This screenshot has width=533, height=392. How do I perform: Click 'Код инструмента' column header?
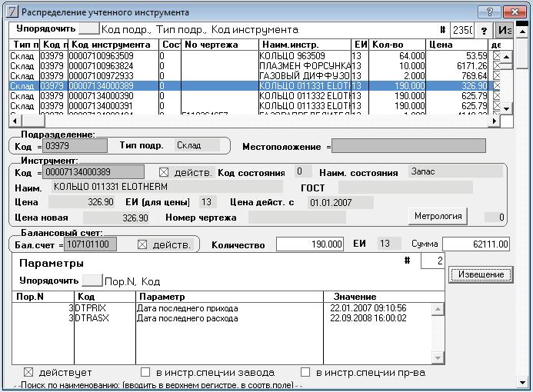114,45
